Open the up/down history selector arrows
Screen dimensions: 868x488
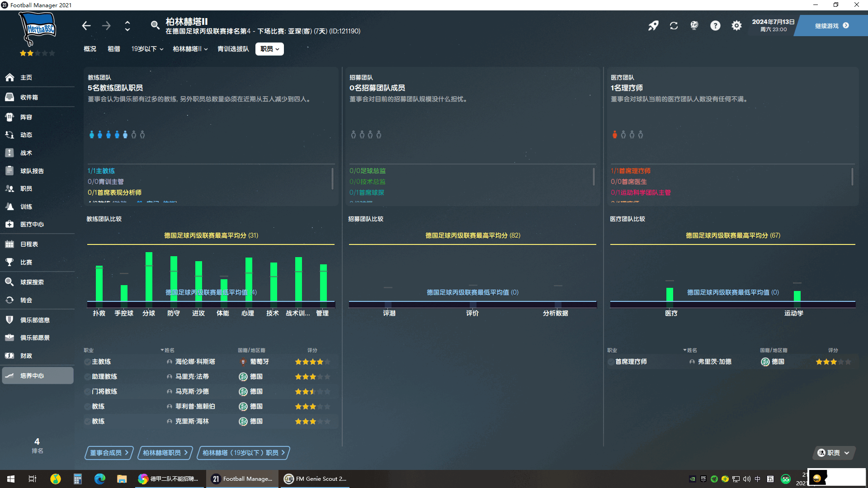point(127,26)
